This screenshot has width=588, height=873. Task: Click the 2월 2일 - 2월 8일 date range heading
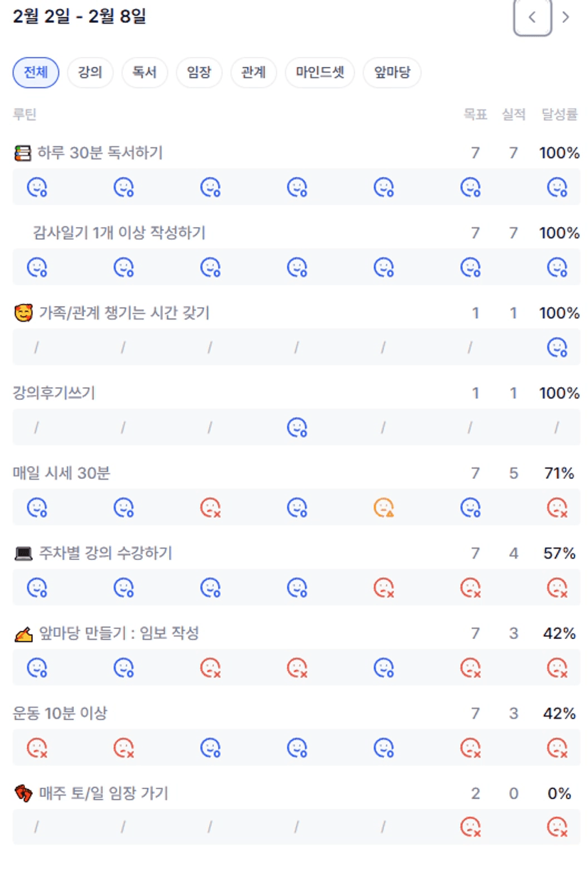pos(80,16)
